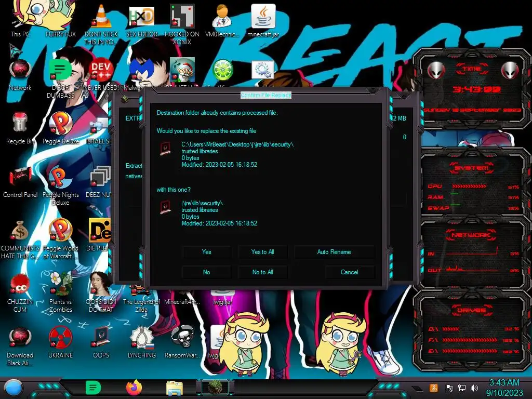
Task: Click No to skip replacing the file
Action: pos(206,272)
